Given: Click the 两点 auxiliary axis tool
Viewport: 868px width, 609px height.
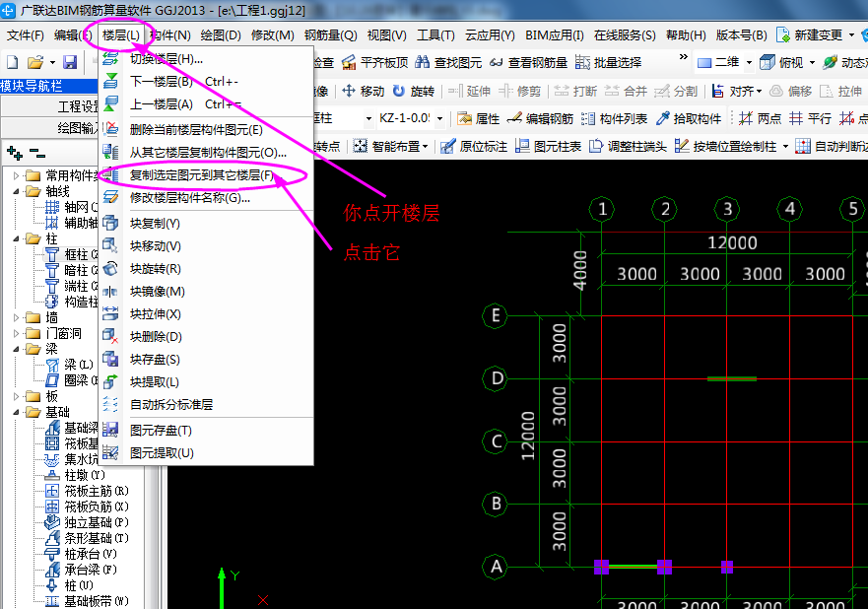Looking at the screenshot, I should pos(760,118).
